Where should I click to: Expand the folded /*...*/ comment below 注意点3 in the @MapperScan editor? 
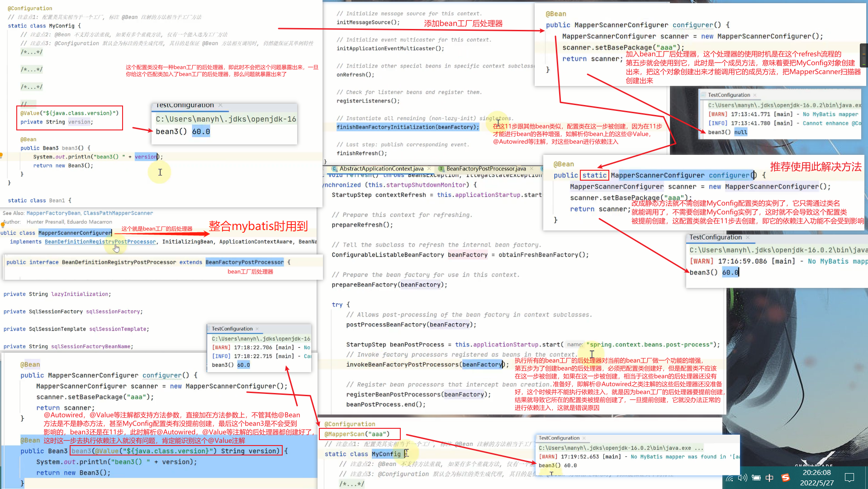pos(352,484)
